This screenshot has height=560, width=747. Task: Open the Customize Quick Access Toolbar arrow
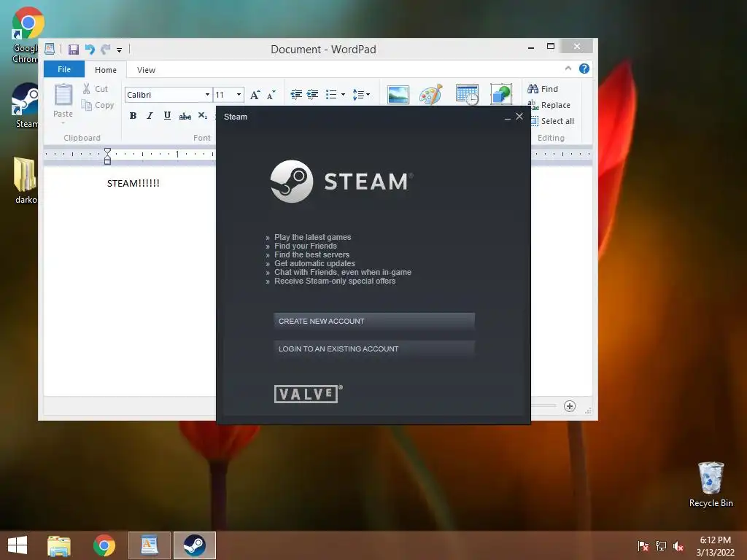119,50
